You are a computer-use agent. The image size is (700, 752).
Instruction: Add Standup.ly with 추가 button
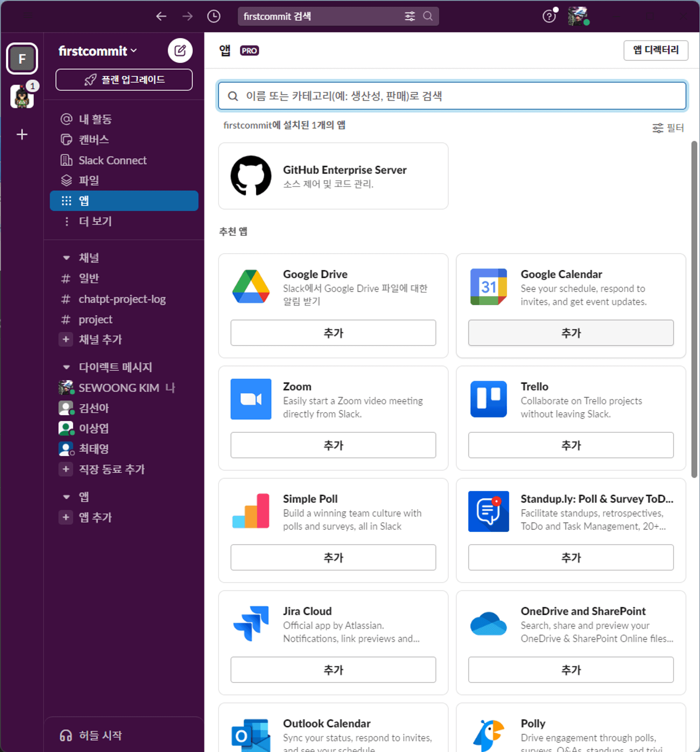point(571,558)
